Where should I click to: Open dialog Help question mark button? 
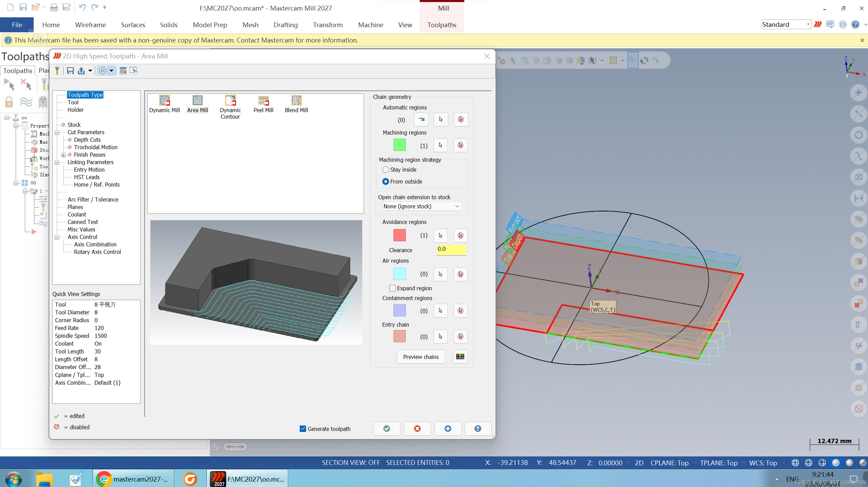pos(478,429)
